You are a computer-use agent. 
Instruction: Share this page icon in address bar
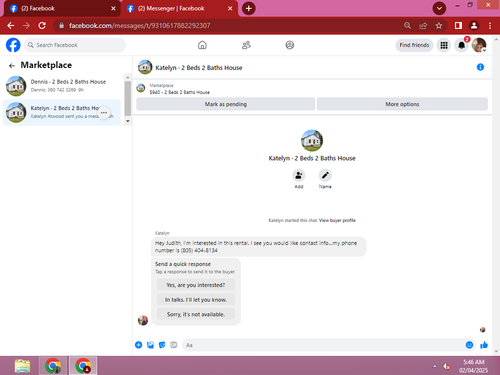(423, 25)
